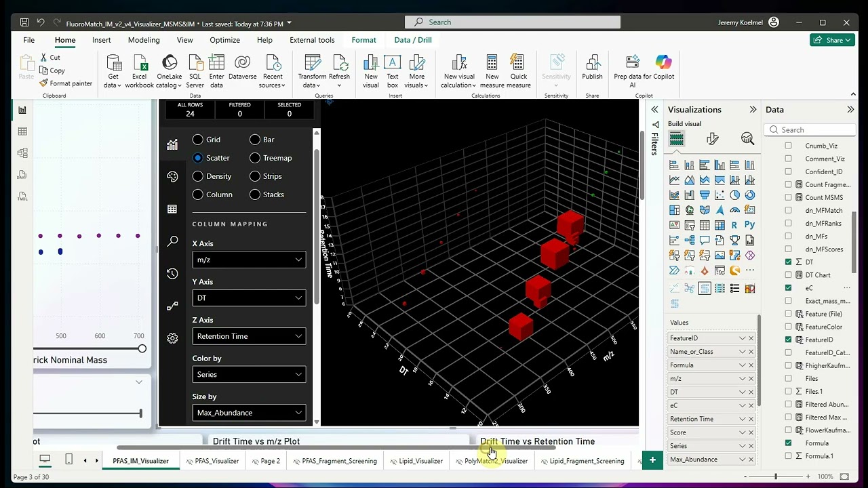
Task: Select the Column chart type
Action: point(198,195)
